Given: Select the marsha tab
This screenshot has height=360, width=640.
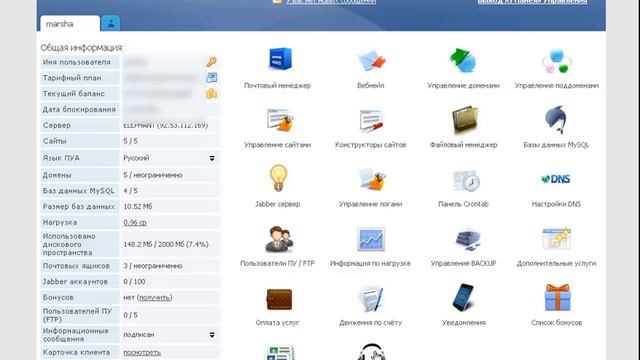Looking at the screenshot, I should (70, 24).
